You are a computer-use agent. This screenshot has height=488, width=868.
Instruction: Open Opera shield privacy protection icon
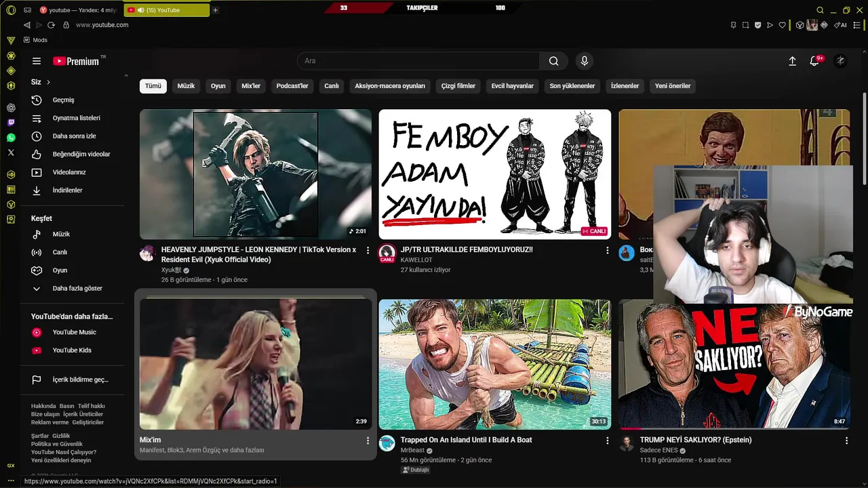(757, 25)
